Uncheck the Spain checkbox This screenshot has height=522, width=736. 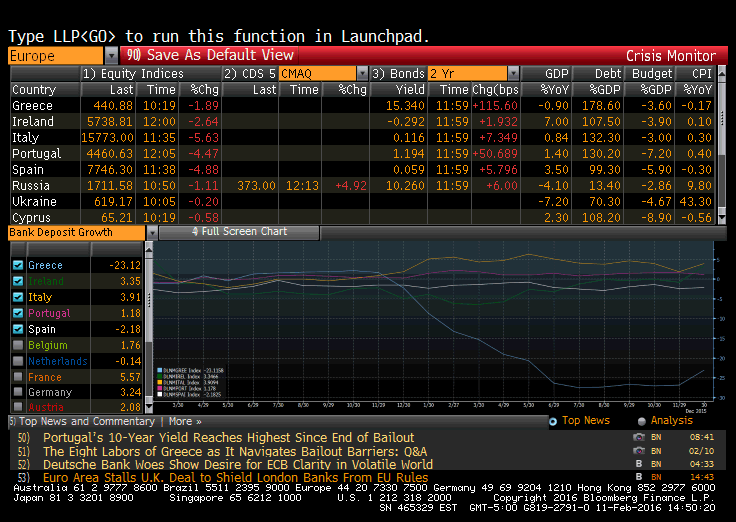point(18,329)
